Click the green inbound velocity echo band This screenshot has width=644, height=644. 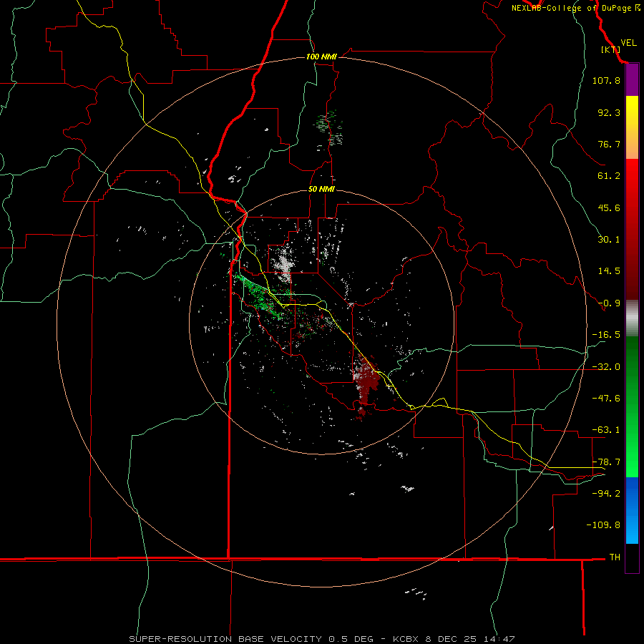pos(260,296)
